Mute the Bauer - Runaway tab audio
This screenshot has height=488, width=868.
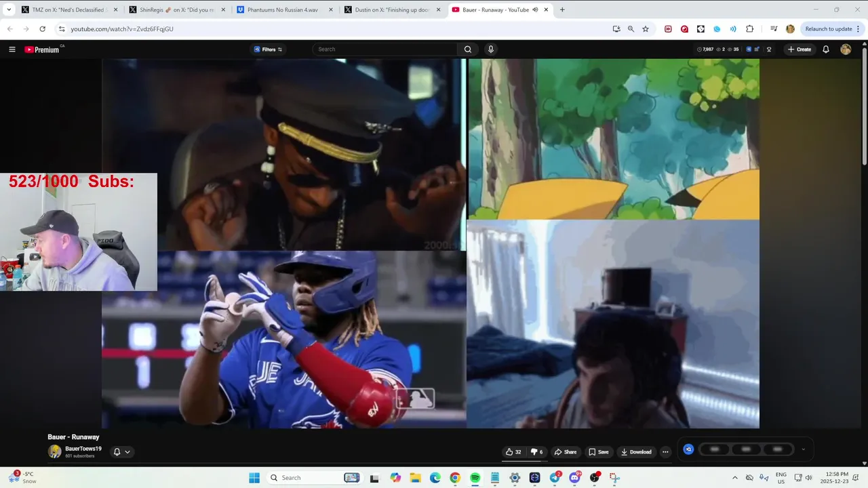point(536,9)
